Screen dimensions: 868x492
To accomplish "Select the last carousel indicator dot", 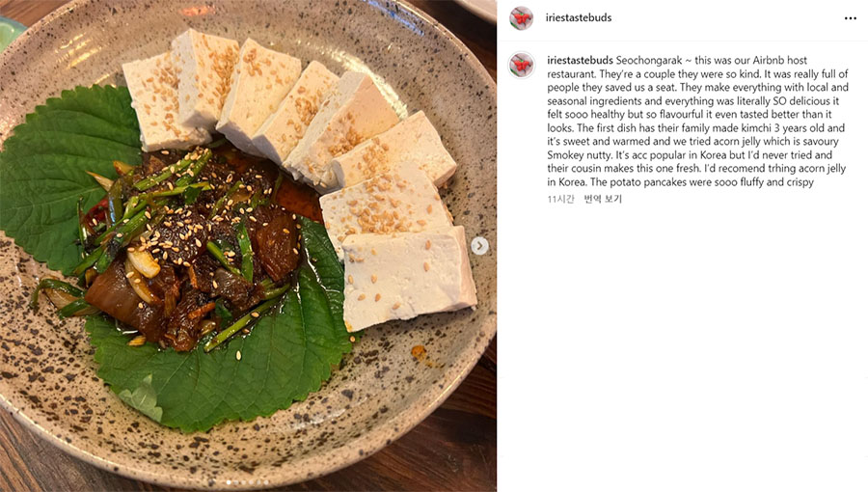I will point(266,482).
